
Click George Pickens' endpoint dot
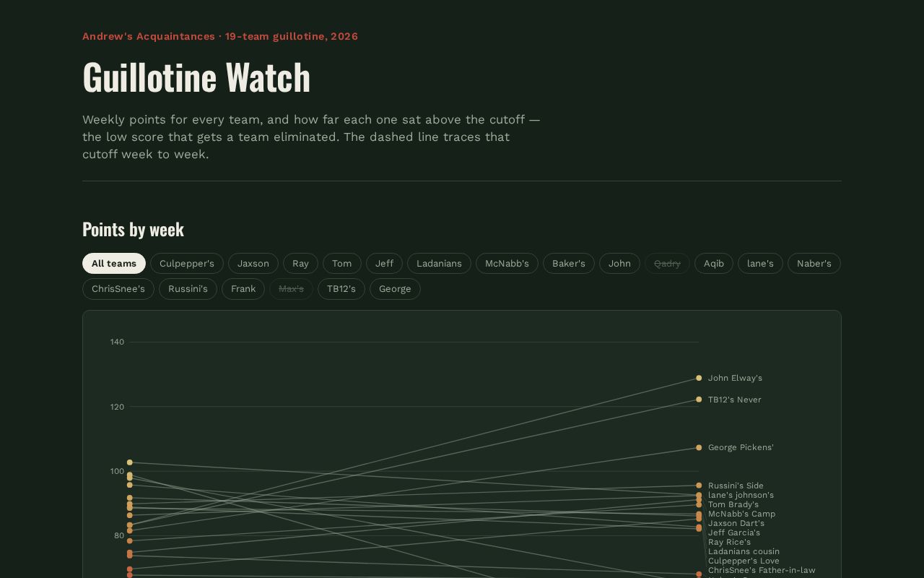click(699, 448)
